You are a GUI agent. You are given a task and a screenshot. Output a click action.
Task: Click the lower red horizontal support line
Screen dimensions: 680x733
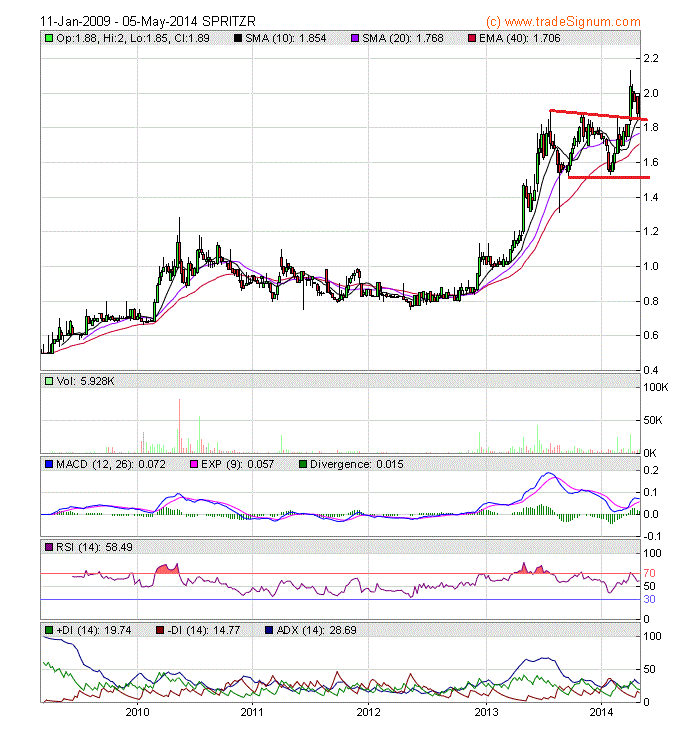coord(609,177)
